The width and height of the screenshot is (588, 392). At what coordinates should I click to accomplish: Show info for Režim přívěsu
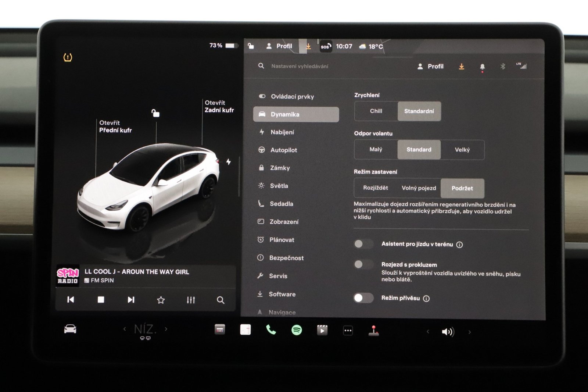coord(426,299)
